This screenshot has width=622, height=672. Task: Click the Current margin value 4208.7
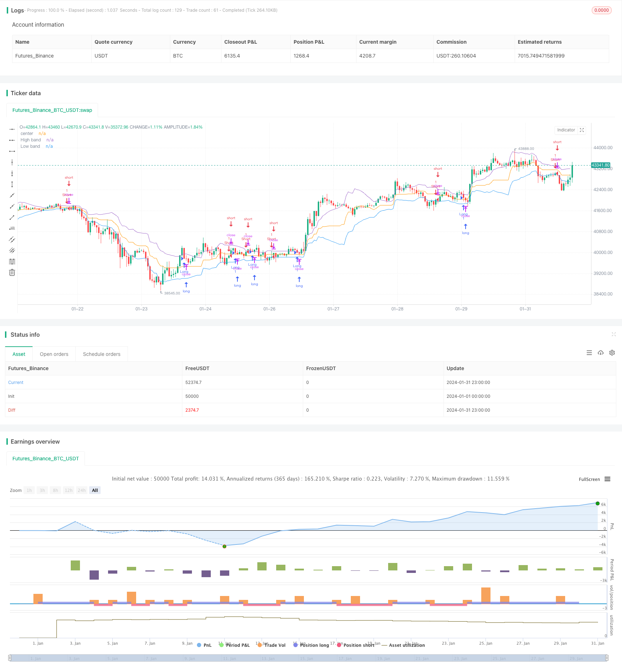click(367, 56)
